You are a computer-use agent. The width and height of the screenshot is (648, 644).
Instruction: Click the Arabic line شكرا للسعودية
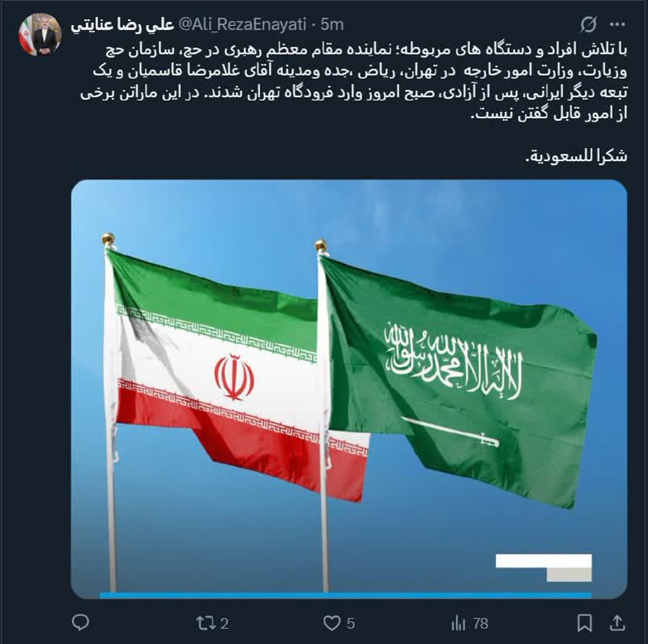[x=576, y=157]
